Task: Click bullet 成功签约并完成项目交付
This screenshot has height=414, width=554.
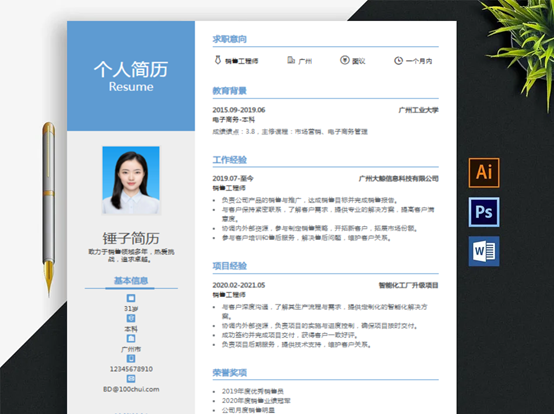Action: coord(290,335)
